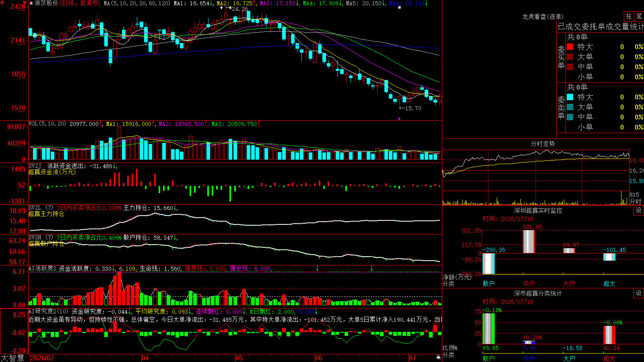This screenshot has width=644, height=362.
Task: Click the magenta arrow marker below the 15.70 low
Action: pyautogui.click(x=399, y=119)
